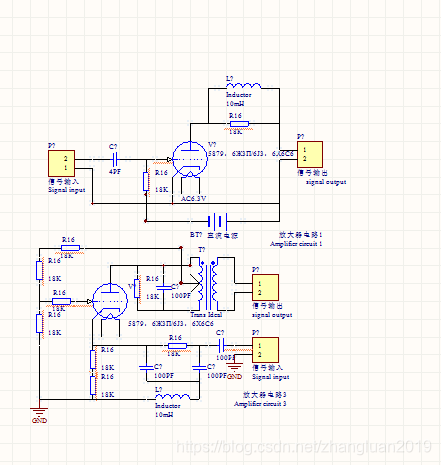Select horizontal R16 between the two shunt capacitors
Viewport: 441px width, 465px height.
(177, 346)
